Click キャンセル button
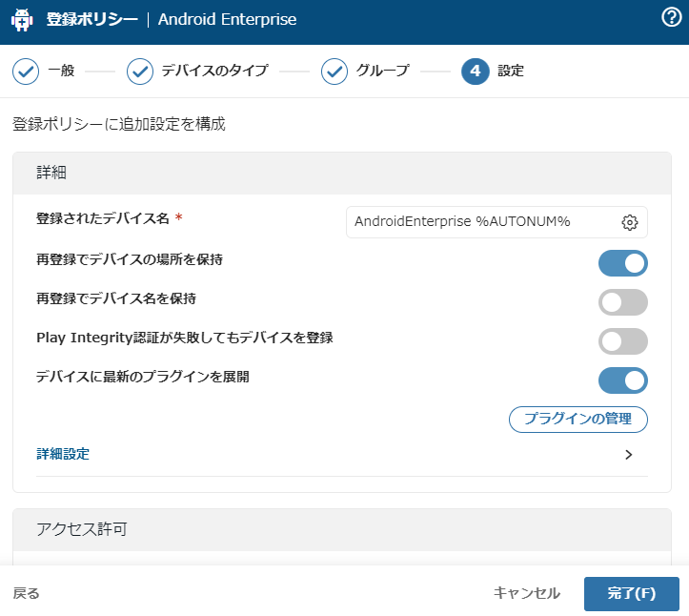Image resolution: width=689 pixels, height=616 pixels. pyautogui.click(x=527, y=593)
